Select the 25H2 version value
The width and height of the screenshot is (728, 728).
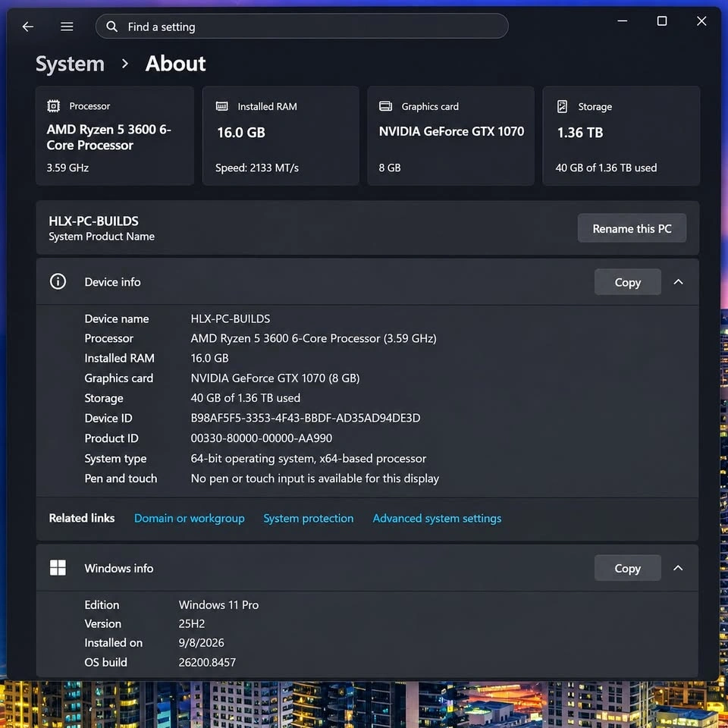192,623
